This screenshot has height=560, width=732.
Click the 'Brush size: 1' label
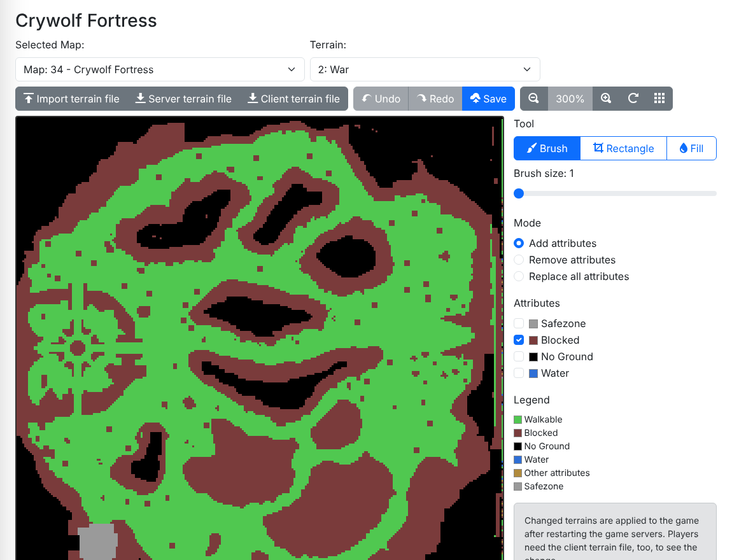tap(544, 173)
